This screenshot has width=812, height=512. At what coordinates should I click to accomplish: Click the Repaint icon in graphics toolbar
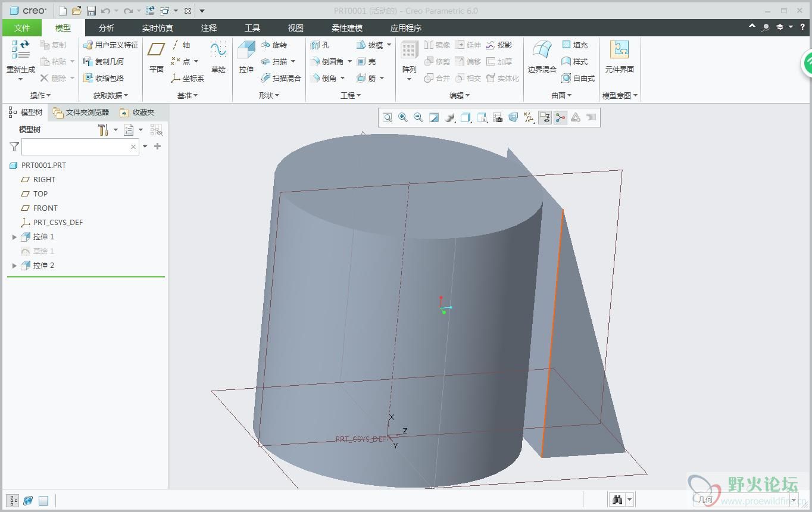(x=434, y=118)
